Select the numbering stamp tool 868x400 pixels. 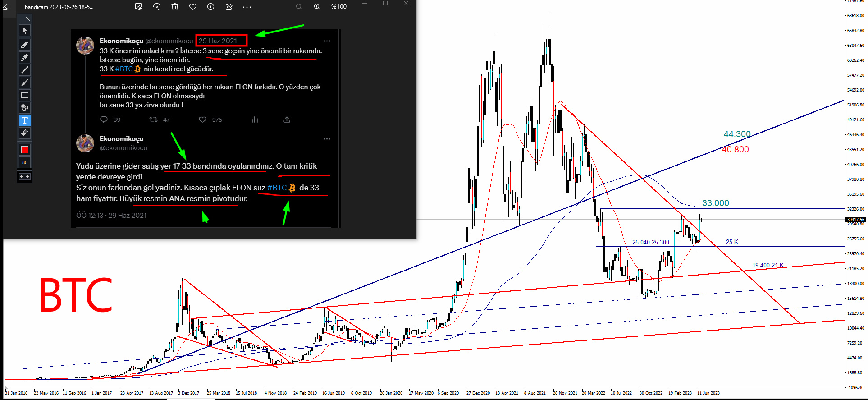(25, 108)
